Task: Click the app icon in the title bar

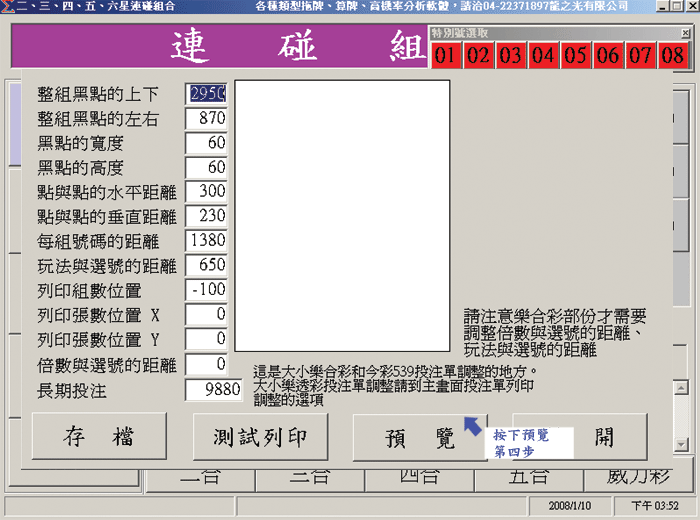Action: pyautogui.click(x=8, y=7)
